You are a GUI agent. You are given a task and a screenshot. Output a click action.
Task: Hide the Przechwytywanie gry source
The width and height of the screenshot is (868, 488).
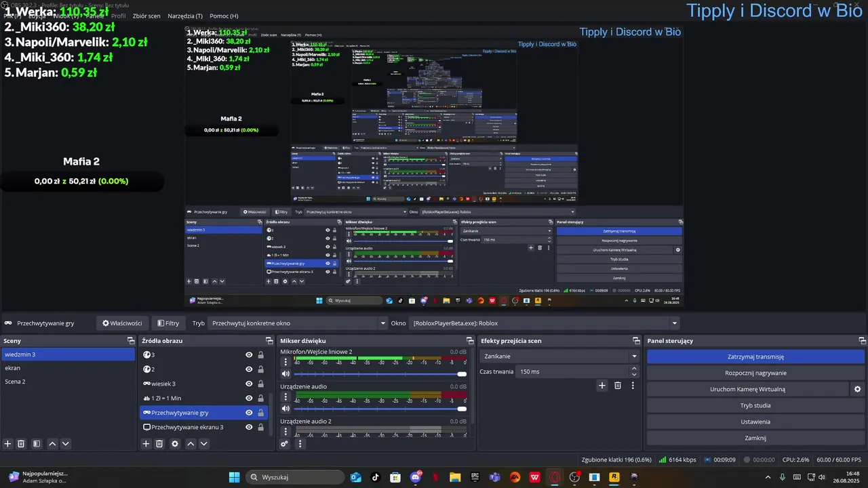(x=249, y=413)
